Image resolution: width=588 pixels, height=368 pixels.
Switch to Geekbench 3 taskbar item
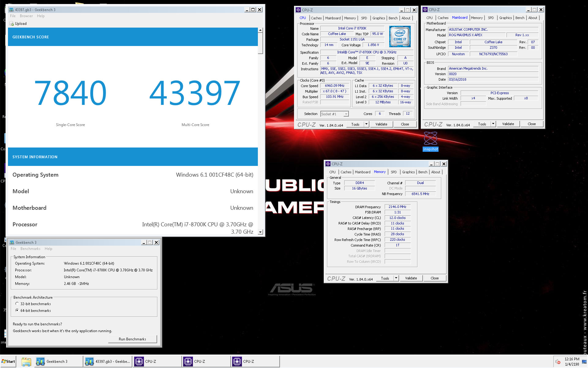[58, 362]
